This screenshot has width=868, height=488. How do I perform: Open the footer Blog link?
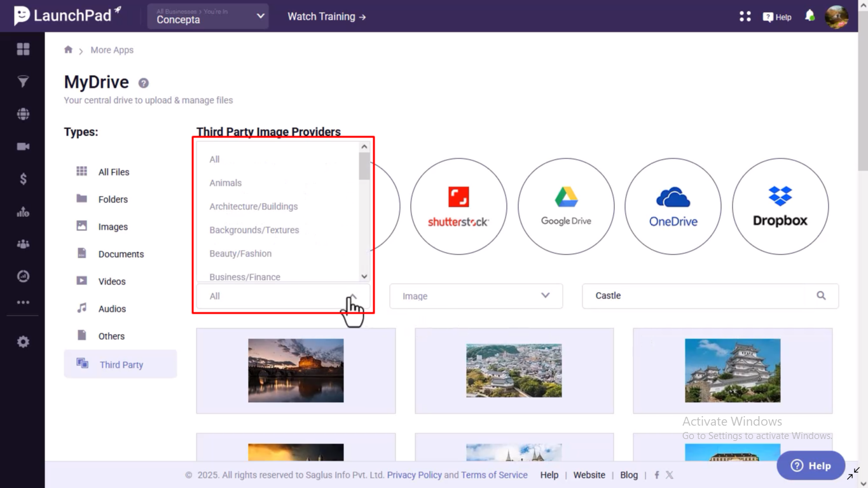629,475
